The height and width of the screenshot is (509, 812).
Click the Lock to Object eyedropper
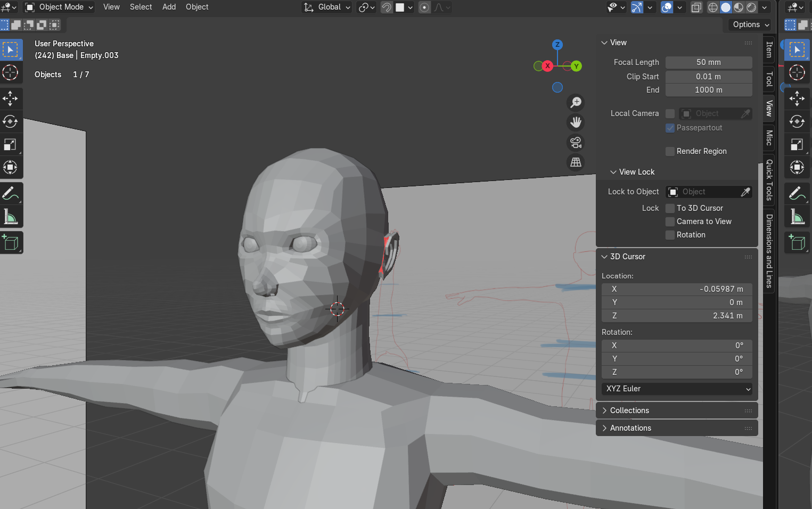click(x=747, y=192)
